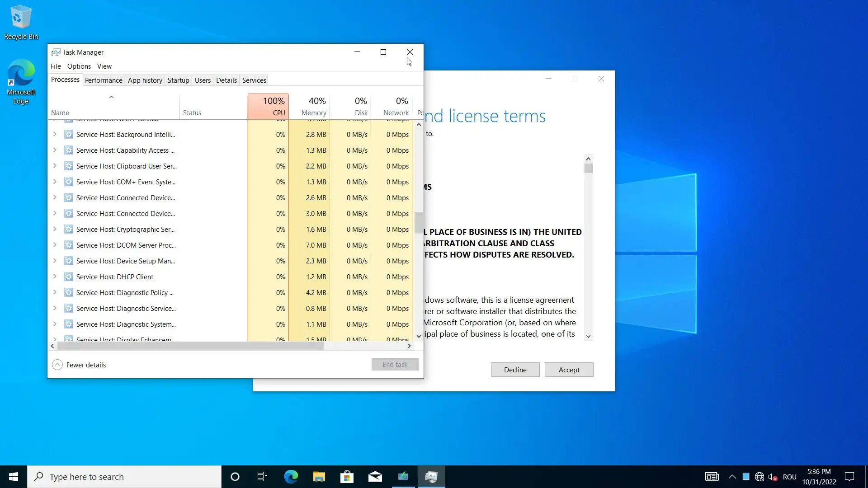Expand Service Host: Cryptographic Services row
Image resolution: width=868 pixels, height=488 pixels.
(x=55, y=229)
